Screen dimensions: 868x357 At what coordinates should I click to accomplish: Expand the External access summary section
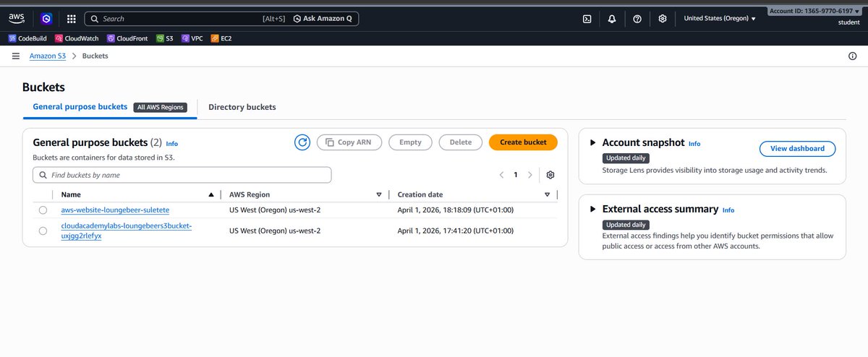click(593, 210)
